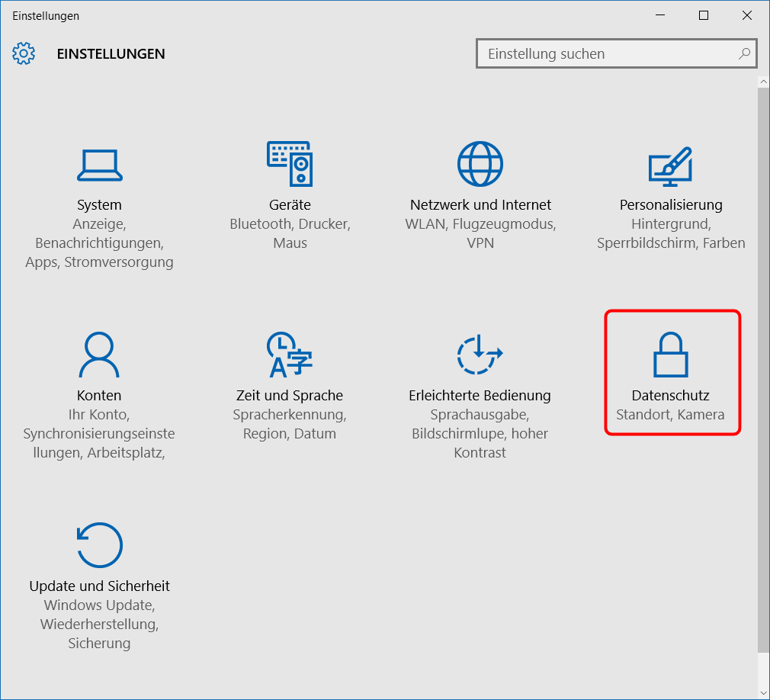Click the Einstellungen gear icon in the header

tap(24, 54)
